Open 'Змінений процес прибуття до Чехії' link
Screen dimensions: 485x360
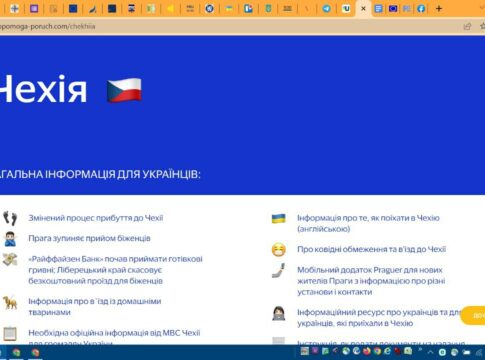click(x=96, y=218)
